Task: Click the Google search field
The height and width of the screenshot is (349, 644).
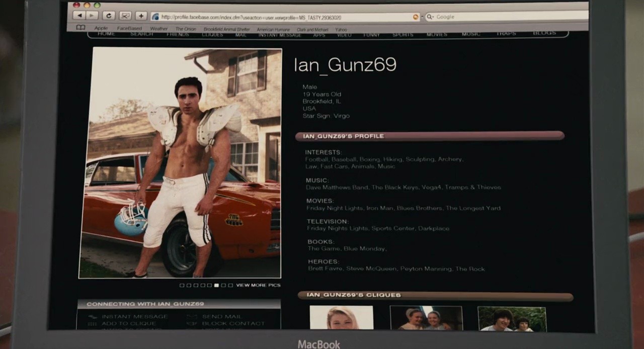Action: tap(506, 16)
